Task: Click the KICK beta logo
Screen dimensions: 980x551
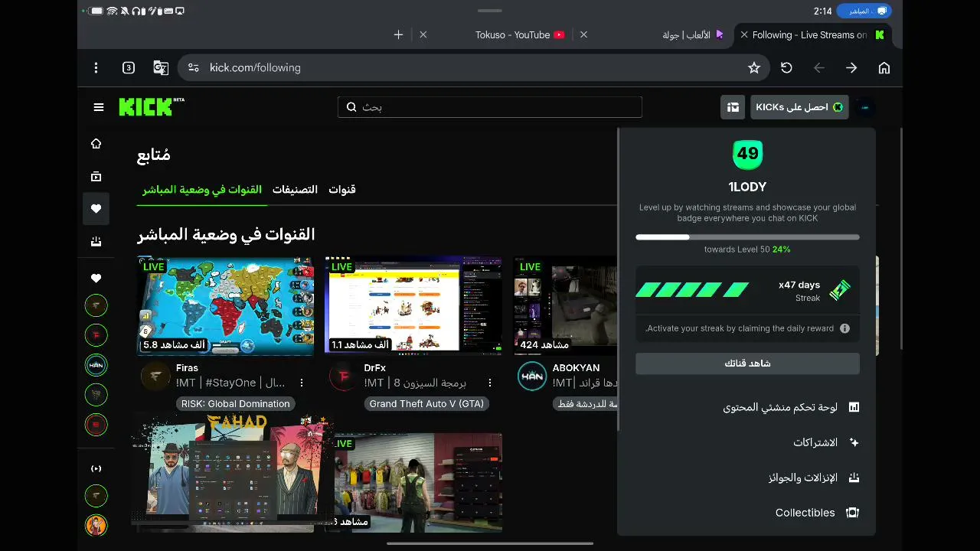Action: (x=152, y=107)
